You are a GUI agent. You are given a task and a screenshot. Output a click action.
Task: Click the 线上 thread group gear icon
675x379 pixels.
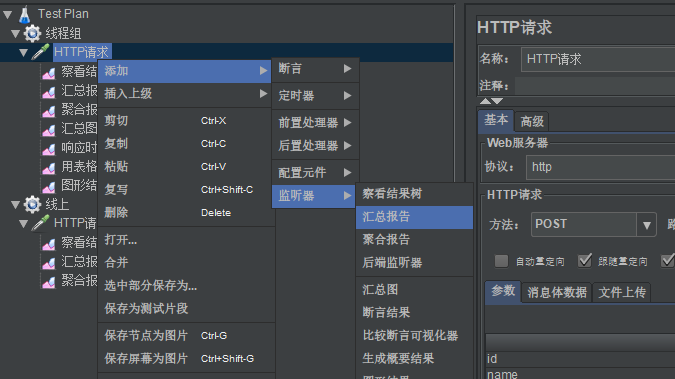tap(32, 205)
